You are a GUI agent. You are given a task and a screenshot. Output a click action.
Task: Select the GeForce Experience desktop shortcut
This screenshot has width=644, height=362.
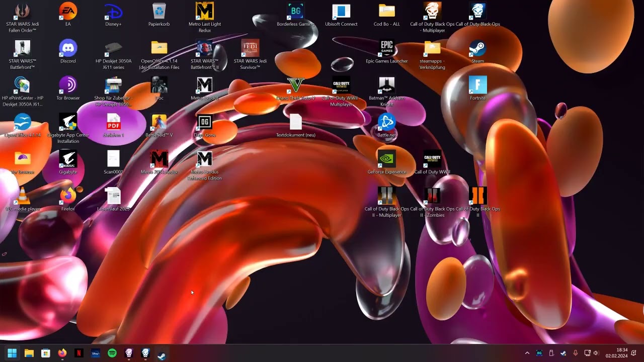[x=387, y=163]
